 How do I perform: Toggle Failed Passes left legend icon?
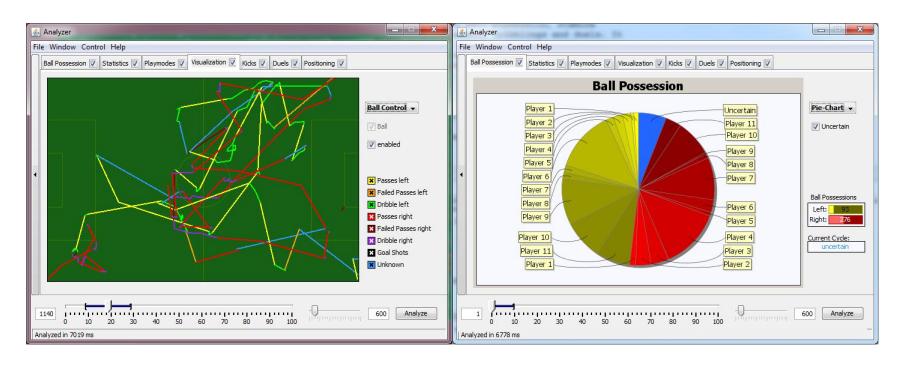tap(371, 192)
